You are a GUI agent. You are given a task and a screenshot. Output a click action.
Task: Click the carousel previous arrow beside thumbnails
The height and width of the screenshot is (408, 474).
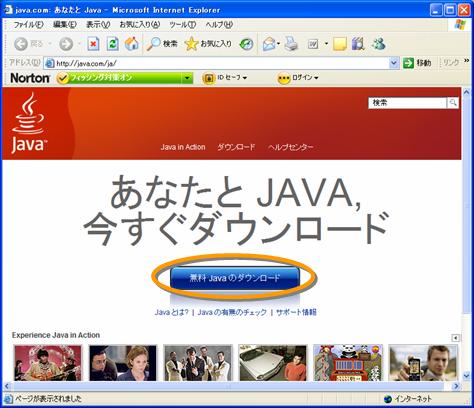455,338
